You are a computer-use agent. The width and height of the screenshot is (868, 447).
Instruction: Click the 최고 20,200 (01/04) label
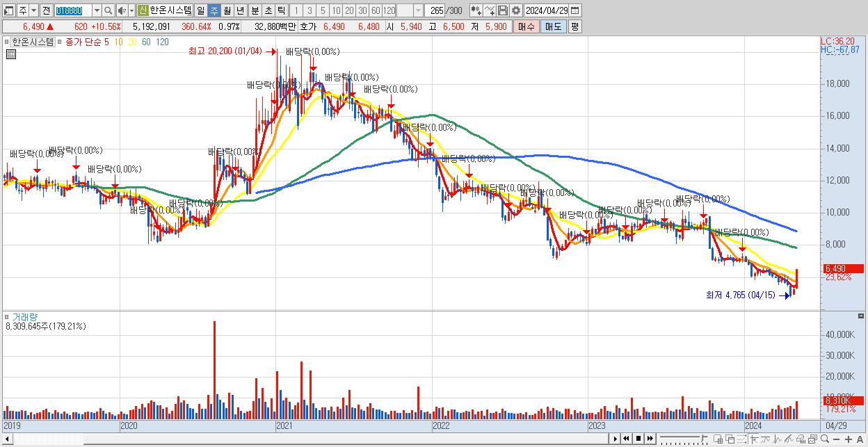pos(225,51)
